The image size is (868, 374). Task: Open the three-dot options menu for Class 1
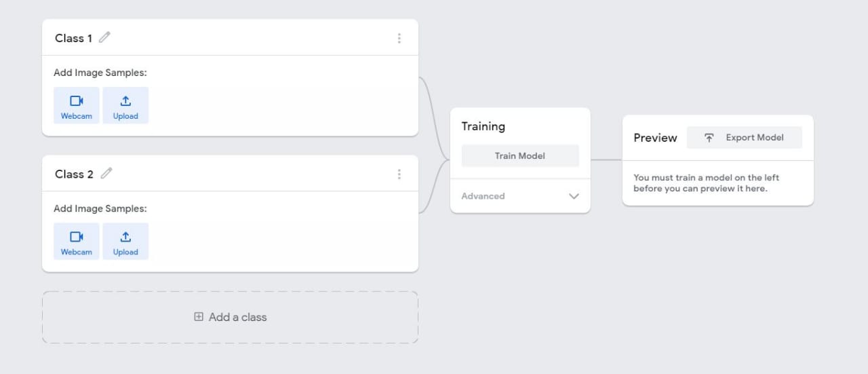point(399,38)
